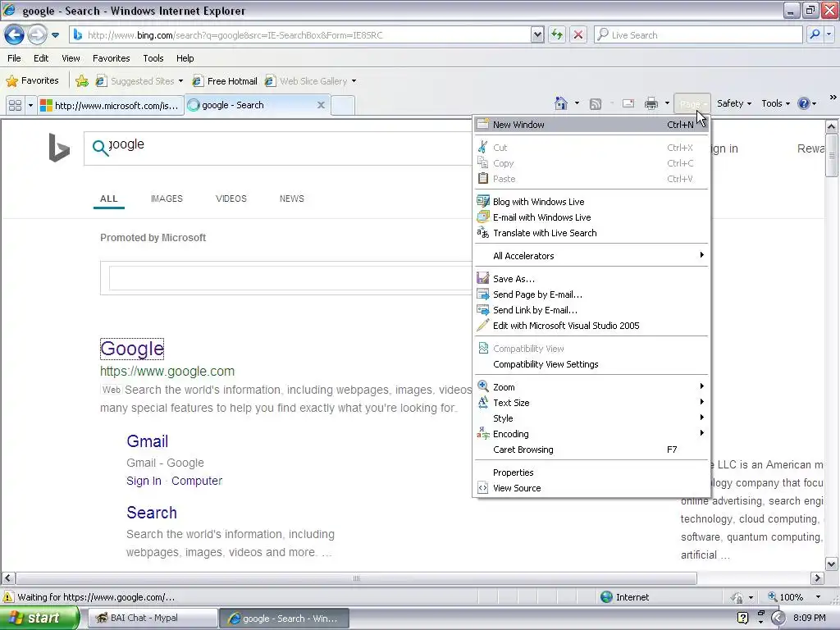Click the Bing logo
The image size is (840, 630).
[x=59, y=148]
